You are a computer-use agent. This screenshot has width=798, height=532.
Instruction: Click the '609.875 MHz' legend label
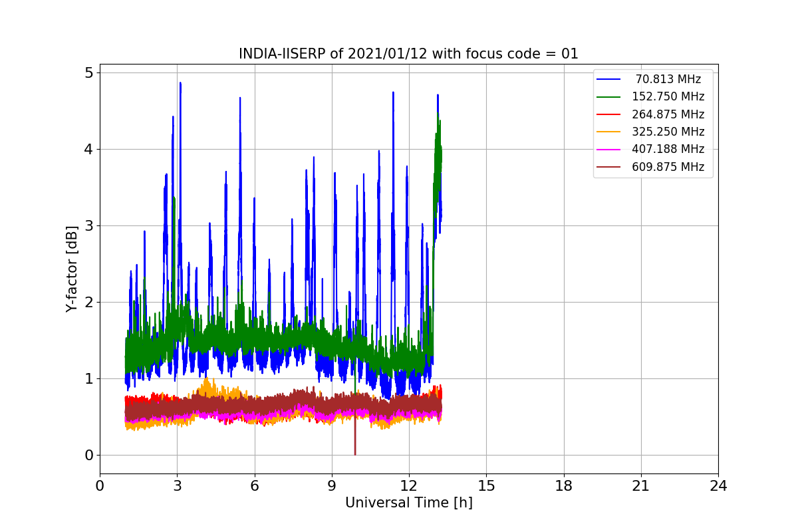[x=668, y=167]
